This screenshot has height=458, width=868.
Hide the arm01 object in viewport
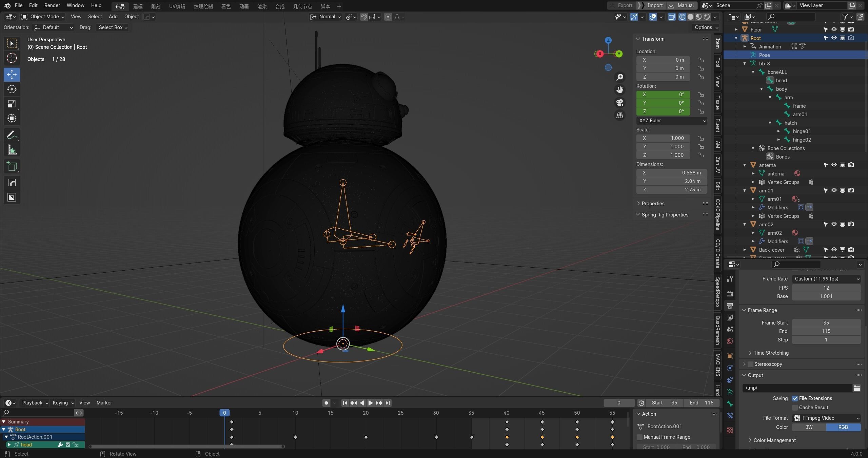[834, 190]
